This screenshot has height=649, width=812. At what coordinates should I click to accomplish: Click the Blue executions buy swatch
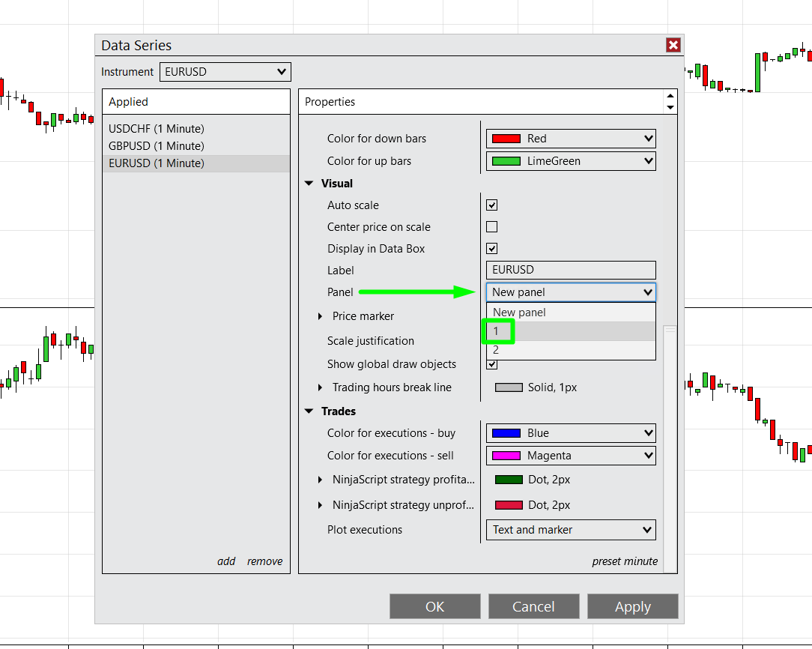point(506,433)
